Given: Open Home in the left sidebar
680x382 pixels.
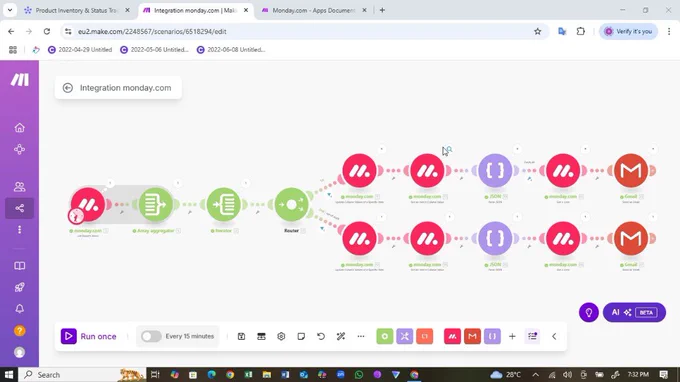Looking at the screenshot, I should pos(20,127).
